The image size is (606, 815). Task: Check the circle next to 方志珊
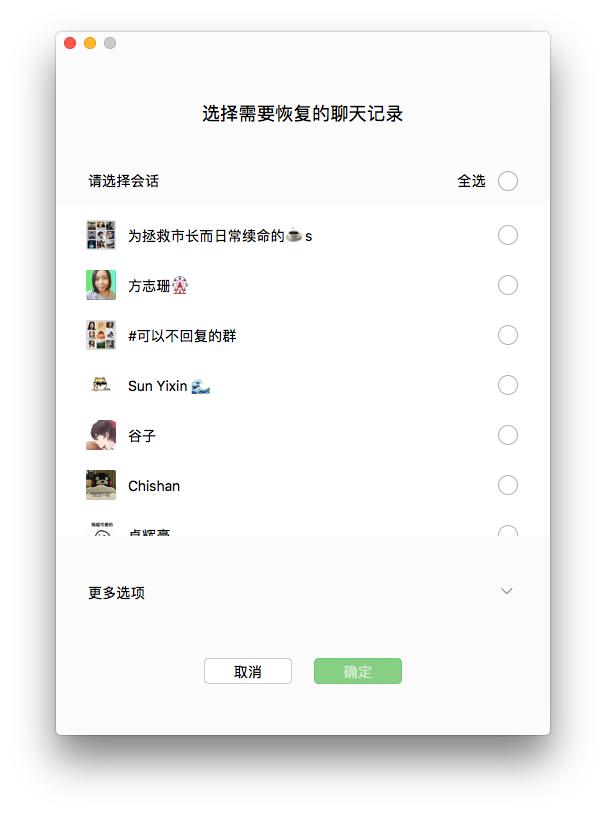(508, 285)
